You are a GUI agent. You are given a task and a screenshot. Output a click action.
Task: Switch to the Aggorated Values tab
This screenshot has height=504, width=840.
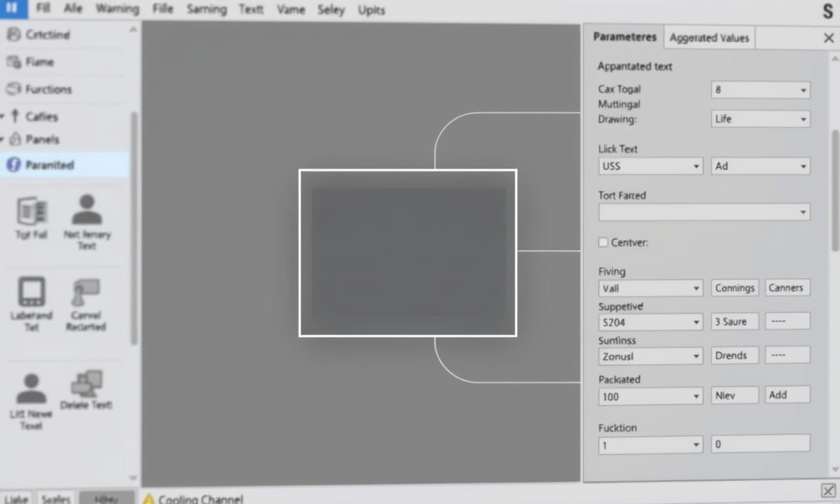[708, 38]
